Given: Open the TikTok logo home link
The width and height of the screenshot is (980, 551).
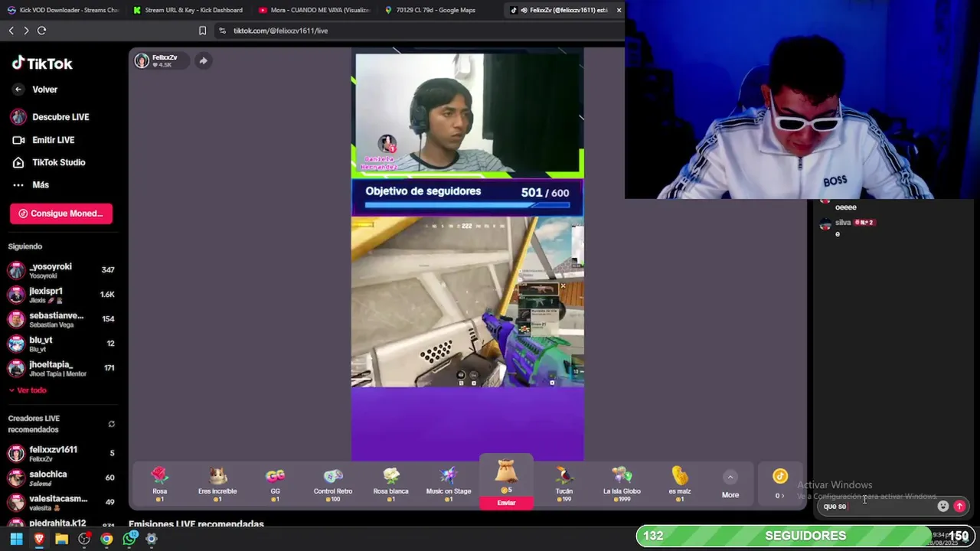Looking at the screenshot, I should (42, 64).
